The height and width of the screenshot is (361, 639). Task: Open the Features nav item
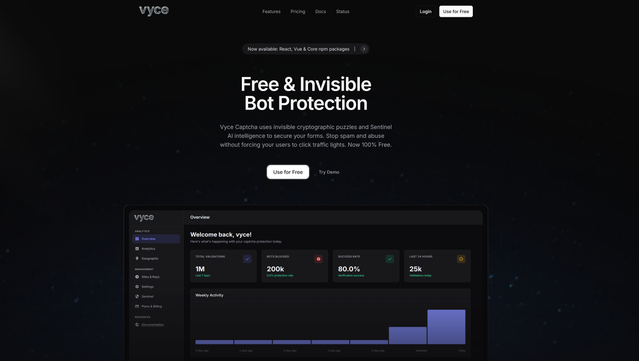[x=271, y=11]
